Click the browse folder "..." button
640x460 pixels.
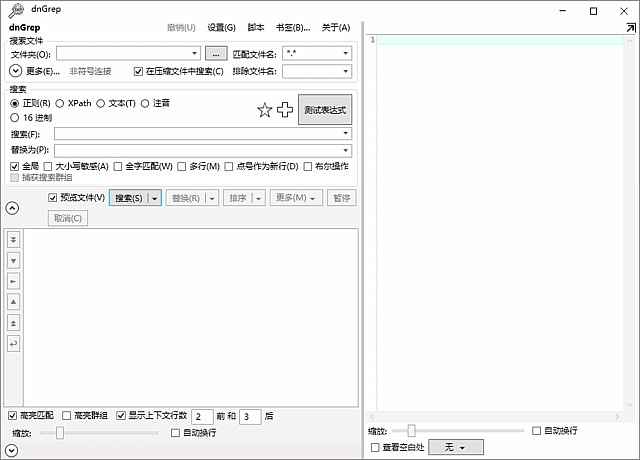[217, 53]
